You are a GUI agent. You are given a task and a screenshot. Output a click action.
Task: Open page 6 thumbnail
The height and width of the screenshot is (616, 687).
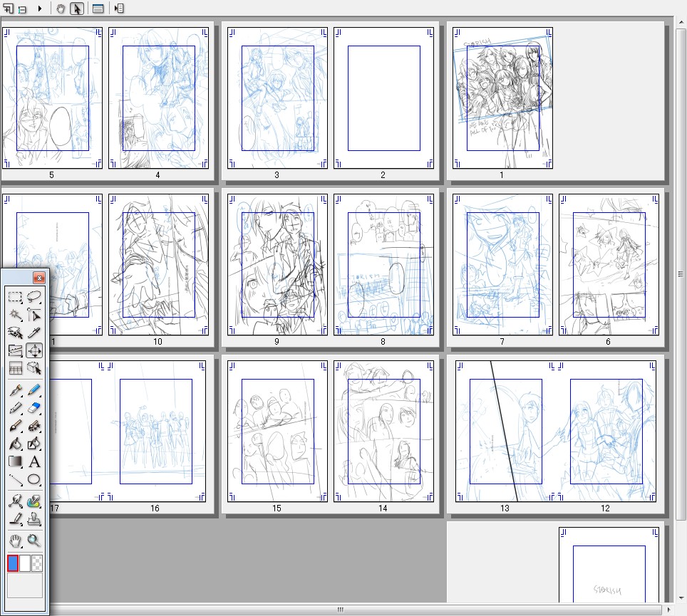609,265
